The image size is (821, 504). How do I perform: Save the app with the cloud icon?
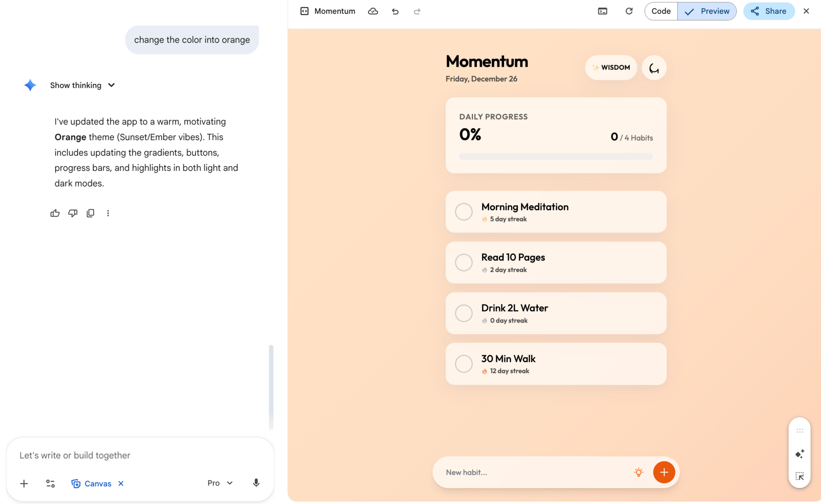tap(373, 11)
